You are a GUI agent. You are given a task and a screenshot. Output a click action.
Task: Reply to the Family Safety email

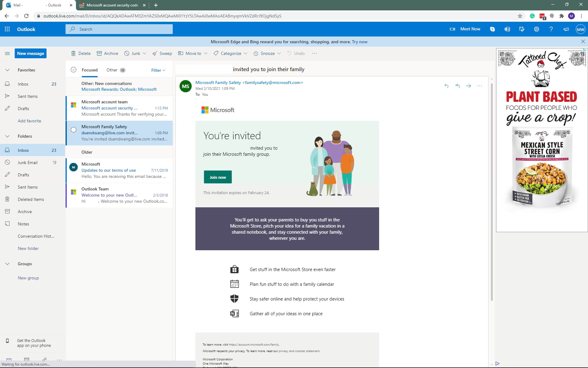446,86
